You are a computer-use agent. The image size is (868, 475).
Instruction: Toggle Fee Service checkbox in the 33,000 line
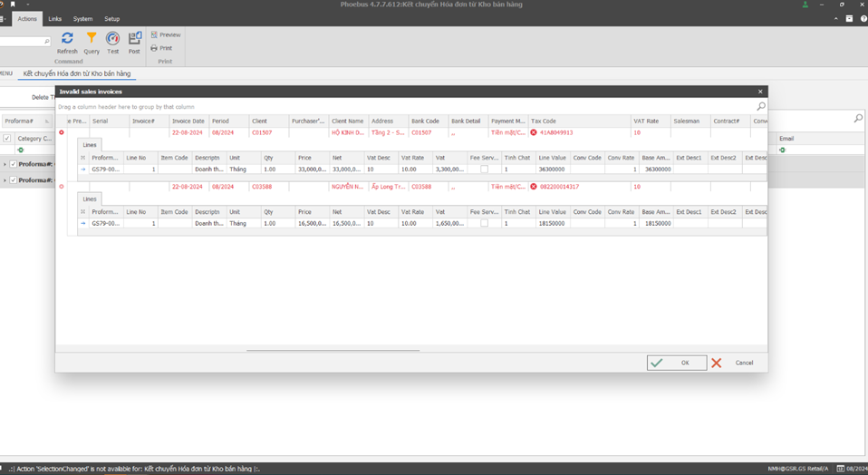point(484,170)
